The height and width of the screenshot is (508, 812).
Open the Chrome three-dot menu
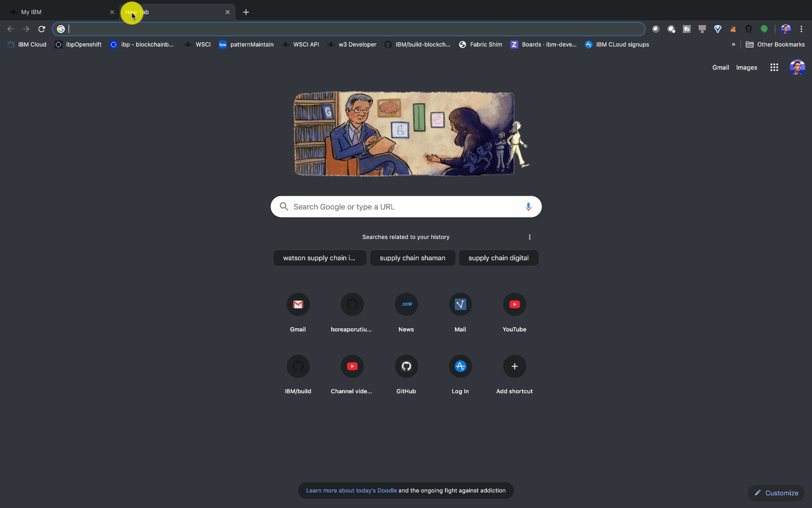coord(801,29)
